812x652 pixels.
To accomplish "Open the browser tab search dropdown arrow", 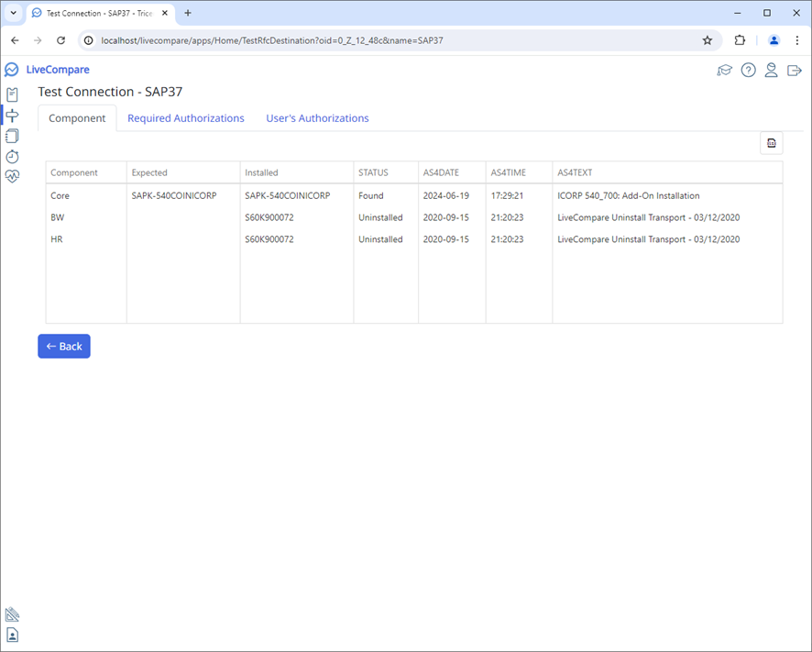I will coord(13,13).
